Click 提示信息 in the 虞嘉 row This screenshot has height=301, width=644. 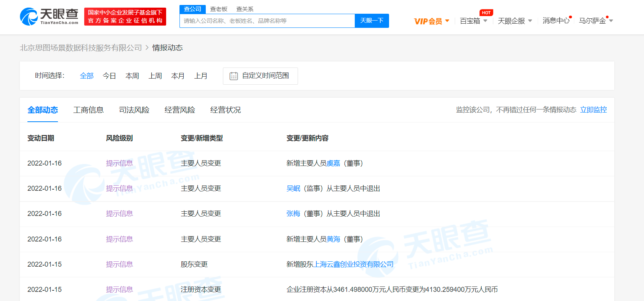click(119, 163)
